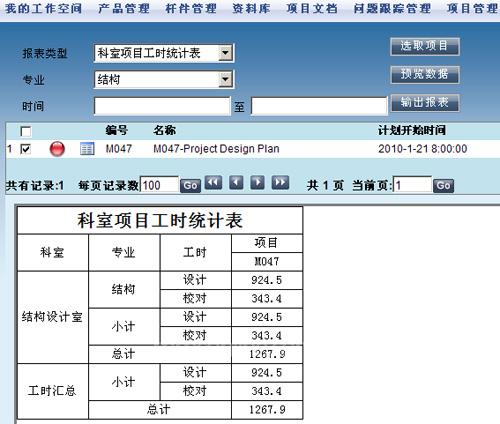
Task: Click the 选取项目 button
Action: click(x=425, y=46)
